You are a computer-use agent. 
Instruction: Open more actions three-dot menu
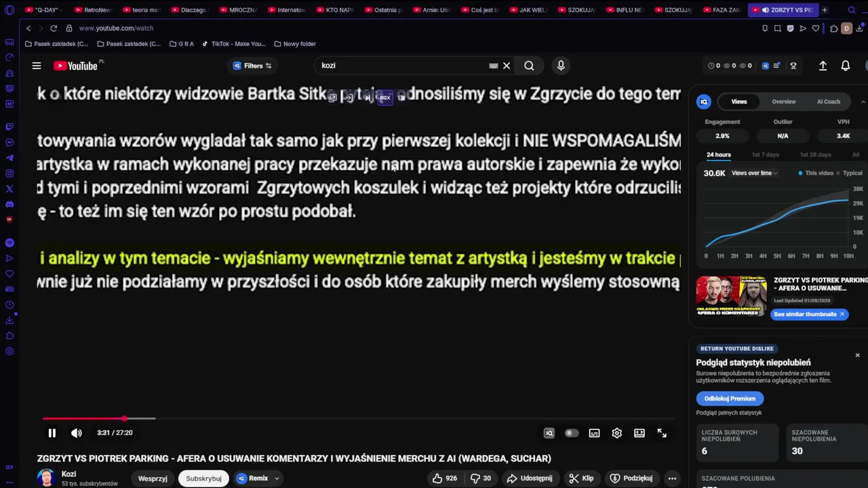point(672,479)
